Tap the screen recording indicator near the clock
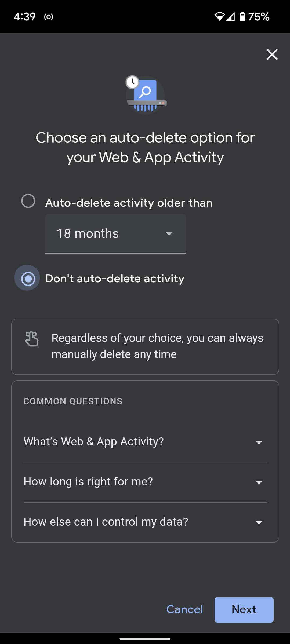290x644 pixels. (x=48, y=17)
